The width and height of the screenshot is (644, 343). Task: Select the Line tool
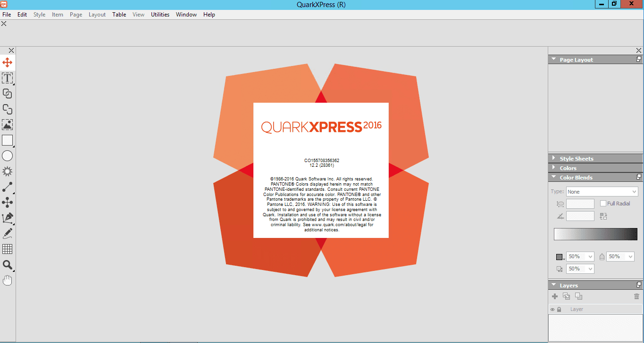point(7,187)
